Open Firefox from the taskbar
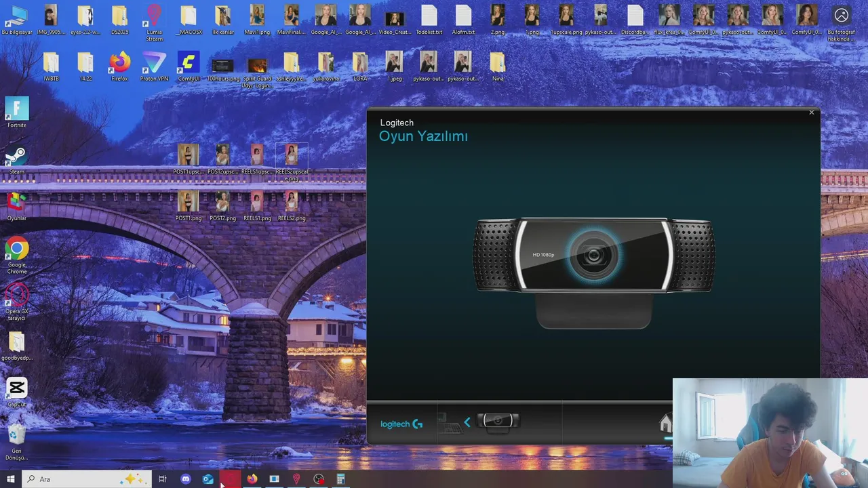 [x=252, y=479]
